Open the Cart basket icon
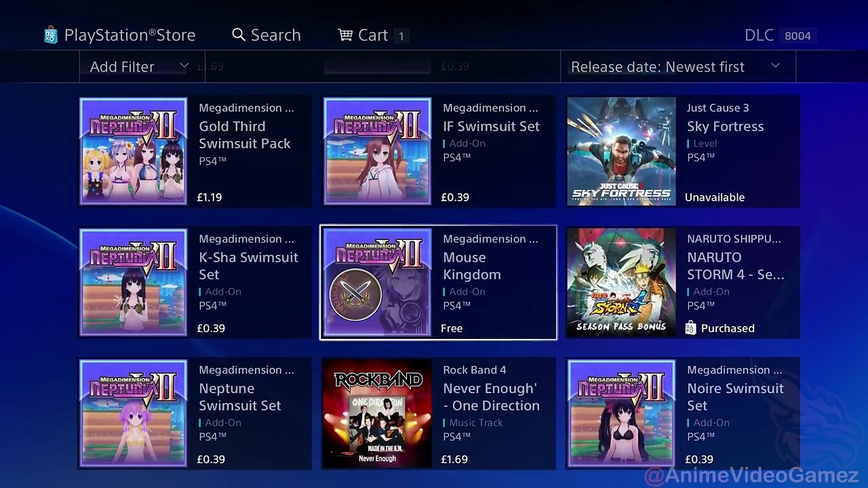Screen dimensions: 868x488 345,35
